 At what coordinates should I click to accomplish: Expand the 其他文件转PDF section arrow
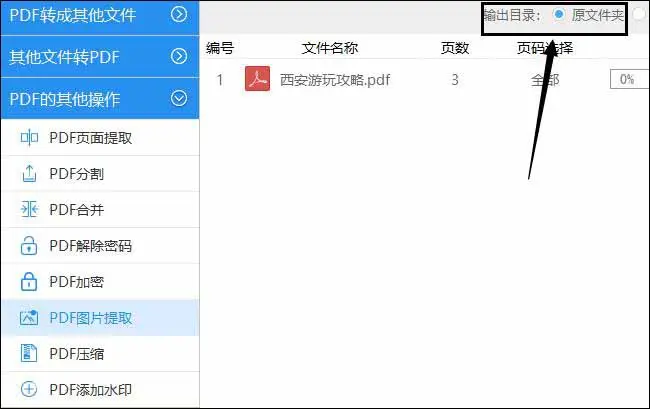click(179, 56)
